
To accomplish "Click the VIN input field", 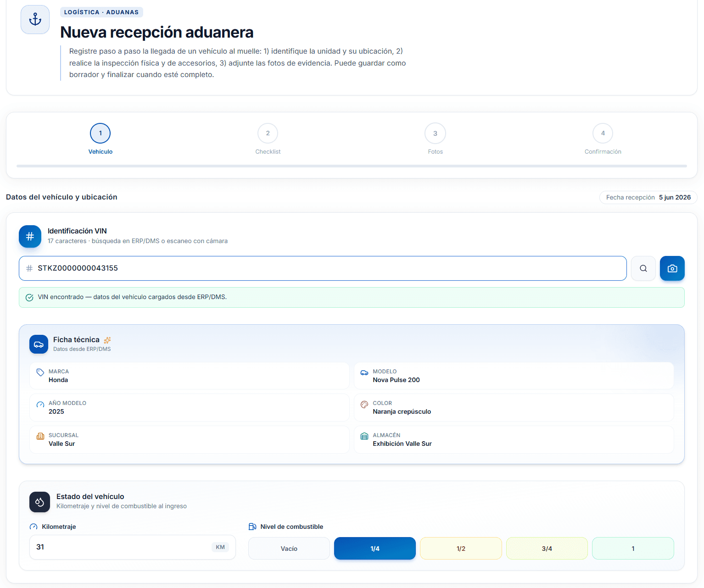I will pos(323,268).
